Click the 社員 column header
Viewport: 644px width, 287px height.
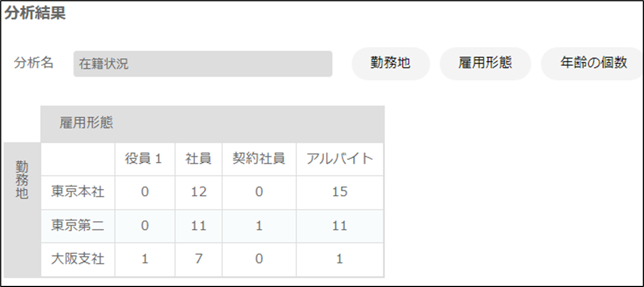[x=198, y=159]
